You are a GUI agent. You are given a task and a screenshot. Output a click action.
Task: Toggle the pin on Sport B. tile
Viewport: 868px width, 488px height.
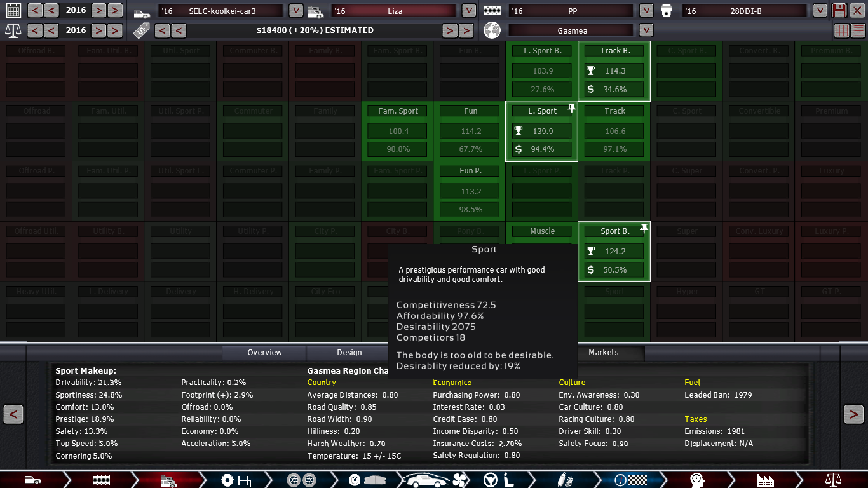644,229
